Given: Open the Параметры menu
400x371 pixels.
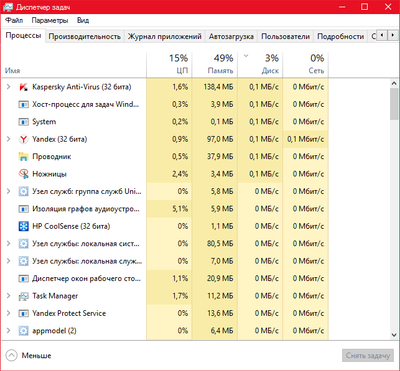Looking at the screenshot, I should coord(50,21).
